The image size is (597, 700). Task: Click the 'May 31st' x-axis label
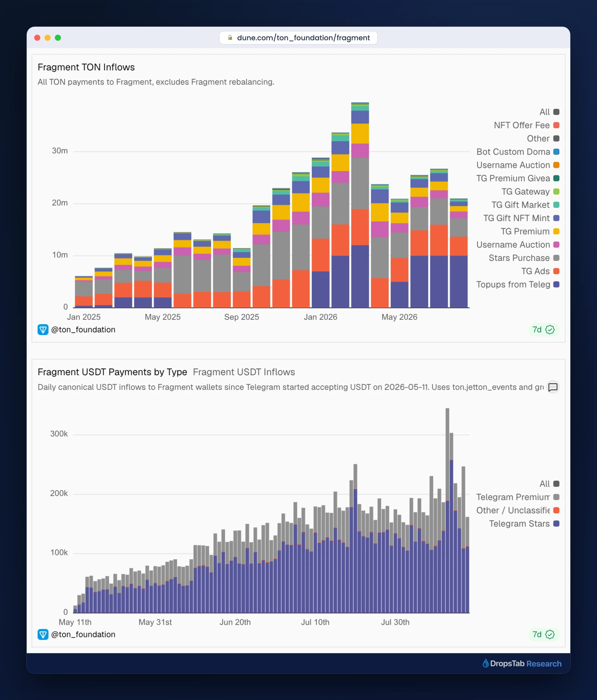click(155, 622)
